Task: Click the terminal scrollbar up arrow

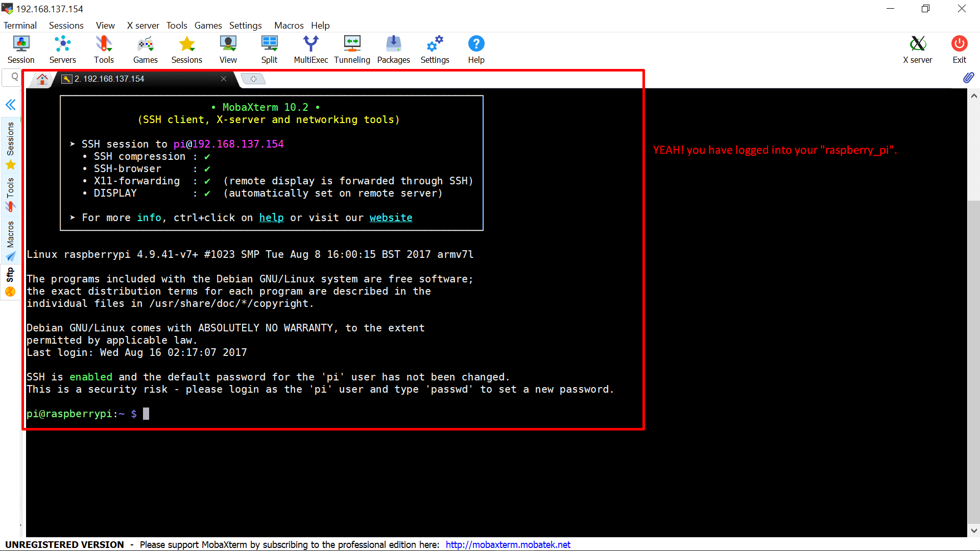Action: [973, 95]
